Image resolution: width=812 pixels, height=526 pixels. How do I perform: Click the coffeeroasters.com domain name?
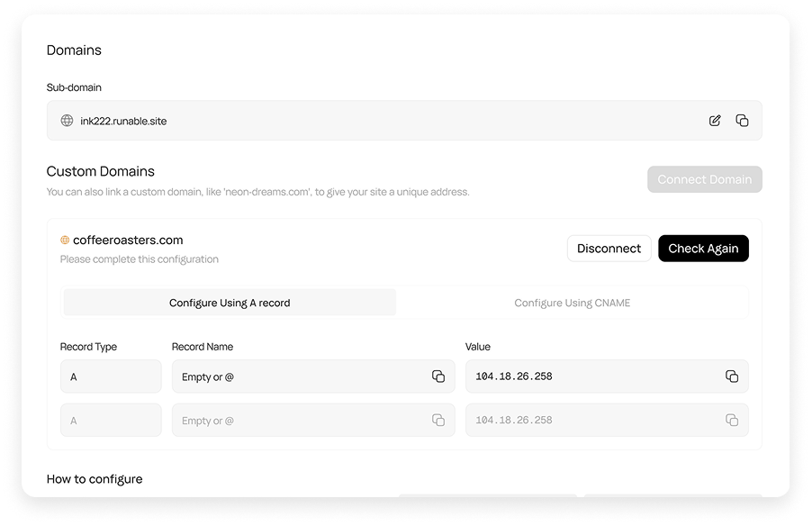(129, 240)
